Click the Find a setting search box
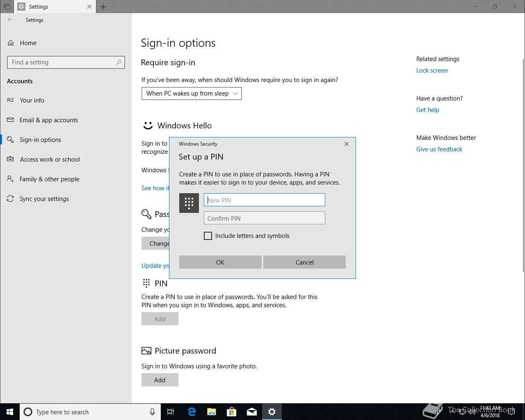 click(66, 62)
